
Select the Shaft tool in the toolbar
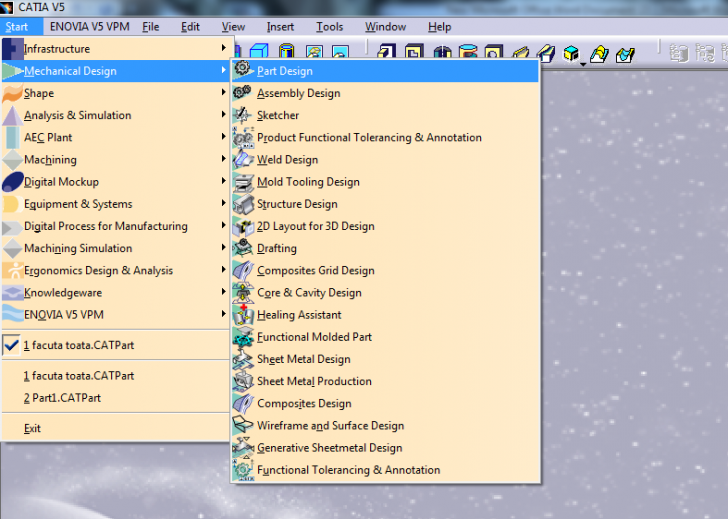pos(442,52)
